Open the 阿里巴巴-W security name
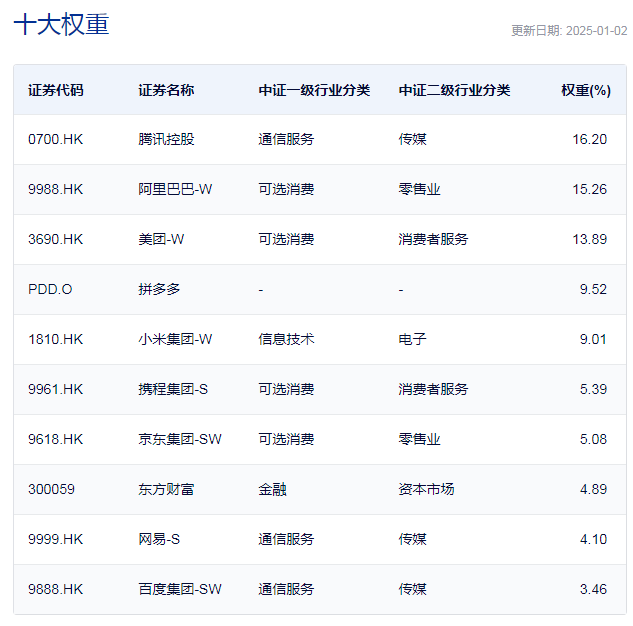Screen dimensions: 633x626 175,189
